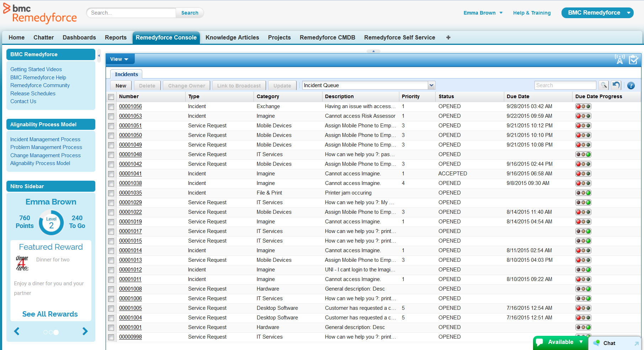Open the Incident Queue combo box
The image size is (644, 350).
point(369,85)
